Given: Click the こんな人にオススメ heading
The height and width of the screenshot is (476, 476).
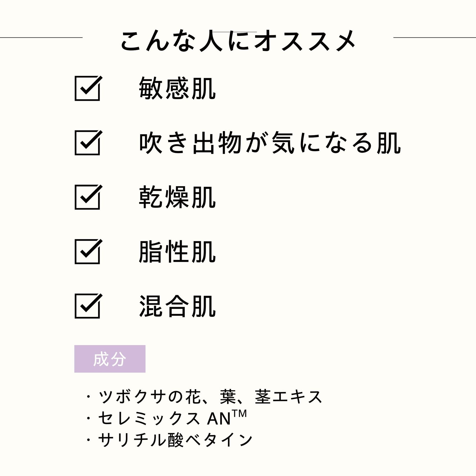Looking at the screenshot, I should (x=238, y=41).
